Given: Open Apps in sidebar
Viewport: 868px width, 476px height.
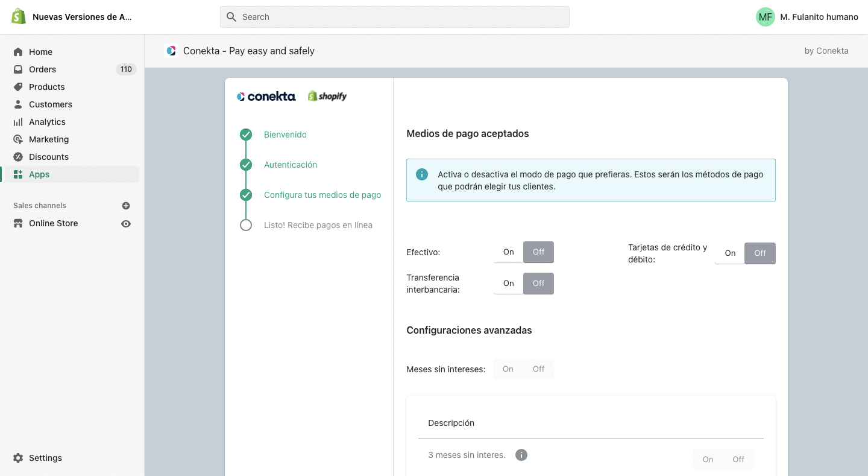Looking at the screenshot, I should [x=72, y=174].
